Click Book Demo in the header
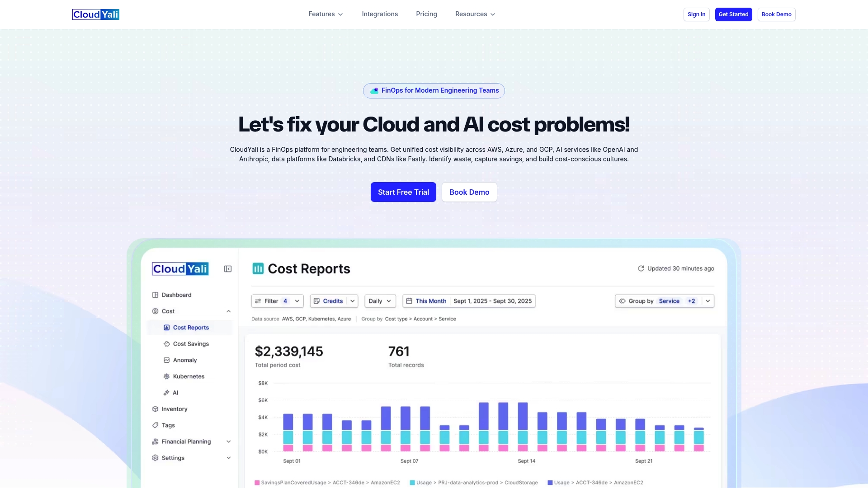Viewport: 868px width, 488px height. [776, 14]
